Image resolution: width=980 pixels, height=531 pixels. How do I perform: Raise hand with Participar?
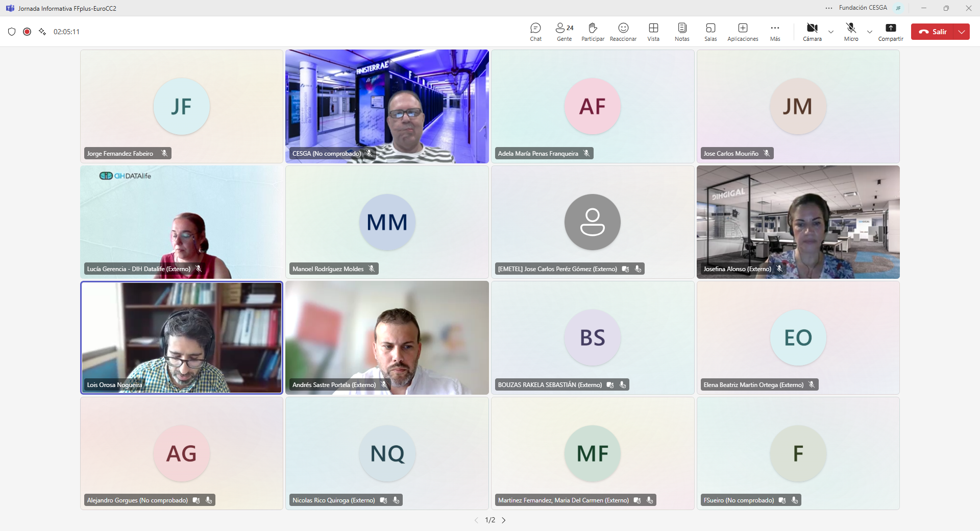click(593, 32)
